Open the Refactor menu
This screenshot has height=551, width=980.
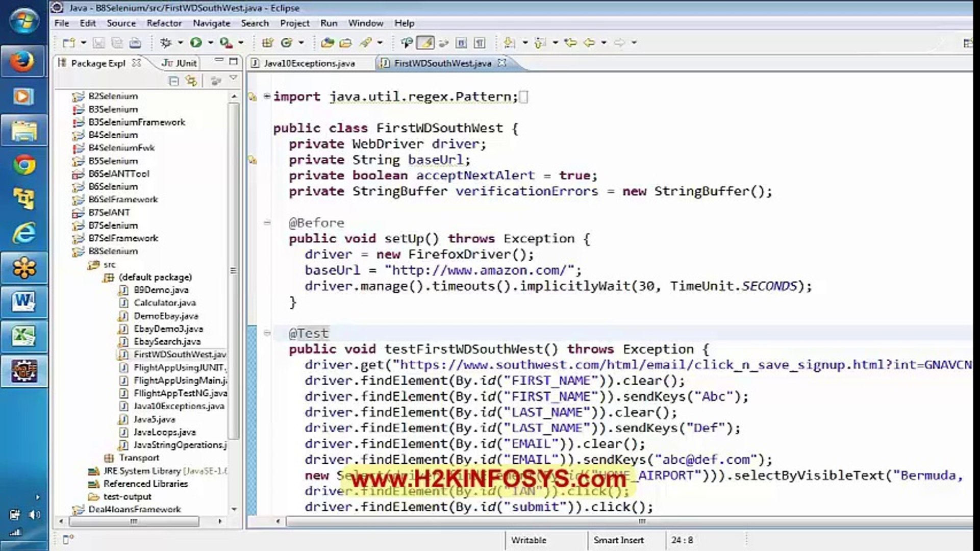click(164, 23)
